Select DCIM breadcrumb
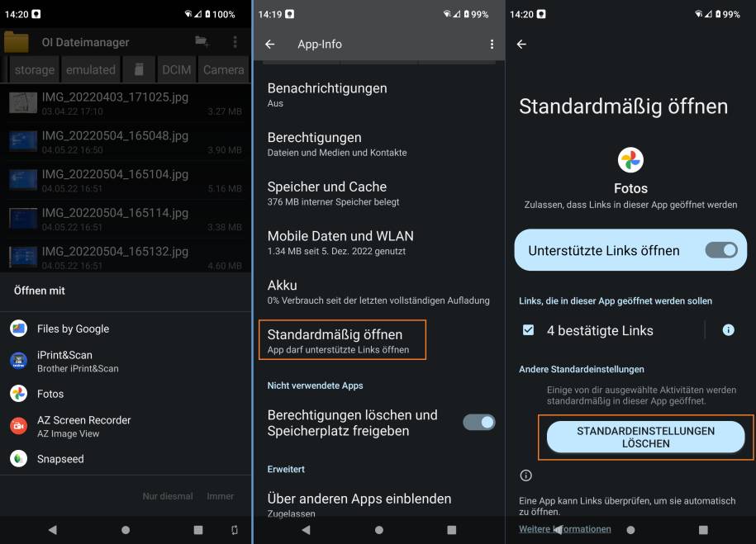This screenshot has width=756, height=544. (177, 70)
